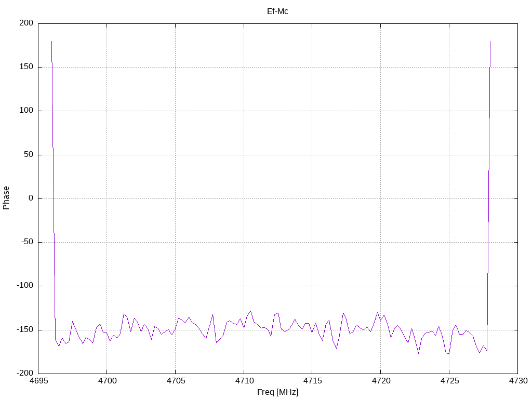Click the -50 y-axis tick label
This screenshot has height=399, width=532.
27,242
